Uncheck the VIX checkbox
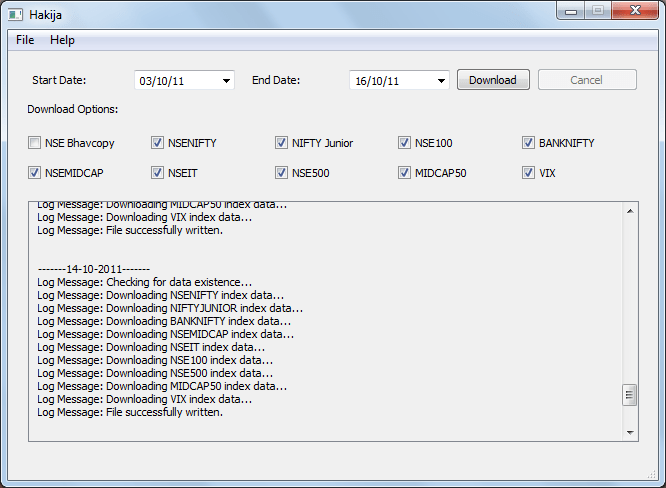 pos(528,173)
